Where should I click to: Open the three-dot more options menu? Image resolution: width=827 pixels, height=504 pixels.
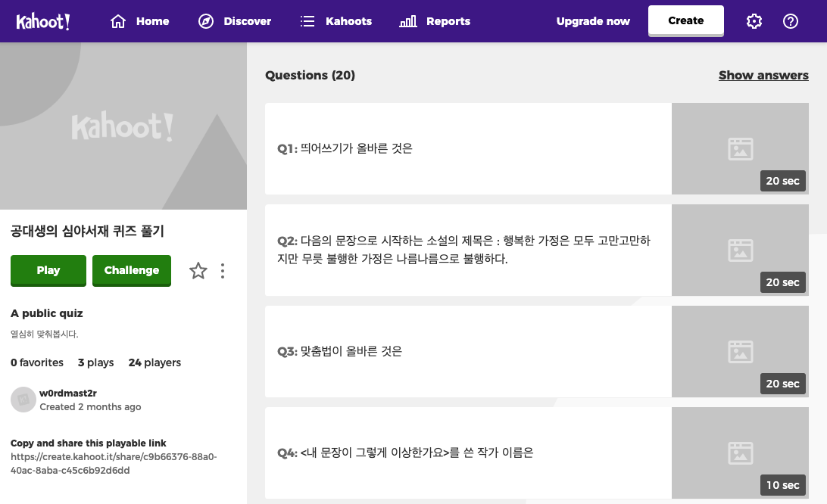pyautogui.click(x=223, y=270)
